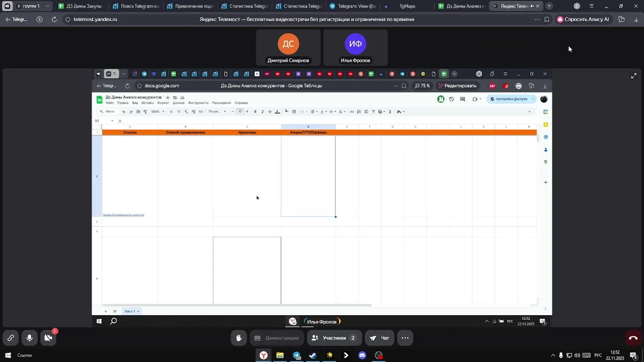Click the Демонстрация screen share button
The image size is (644, 362).
(277, 338)
